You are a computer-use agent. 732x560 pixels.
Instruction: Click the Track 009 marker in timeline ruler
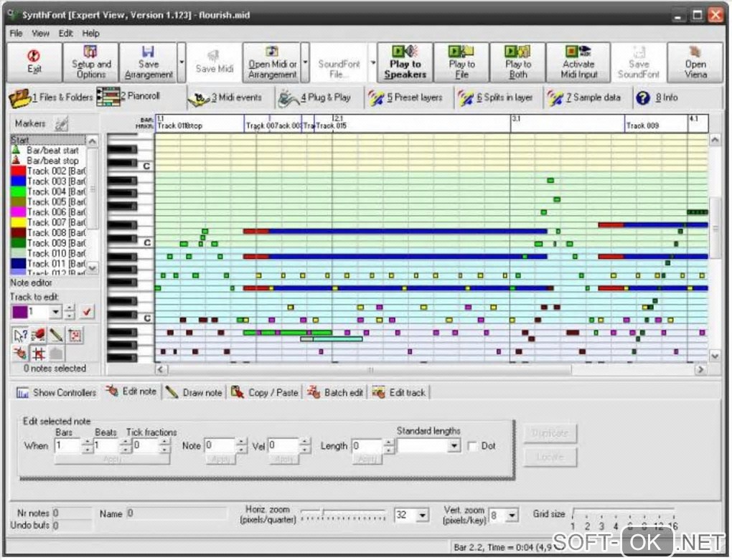coord(642,125)
